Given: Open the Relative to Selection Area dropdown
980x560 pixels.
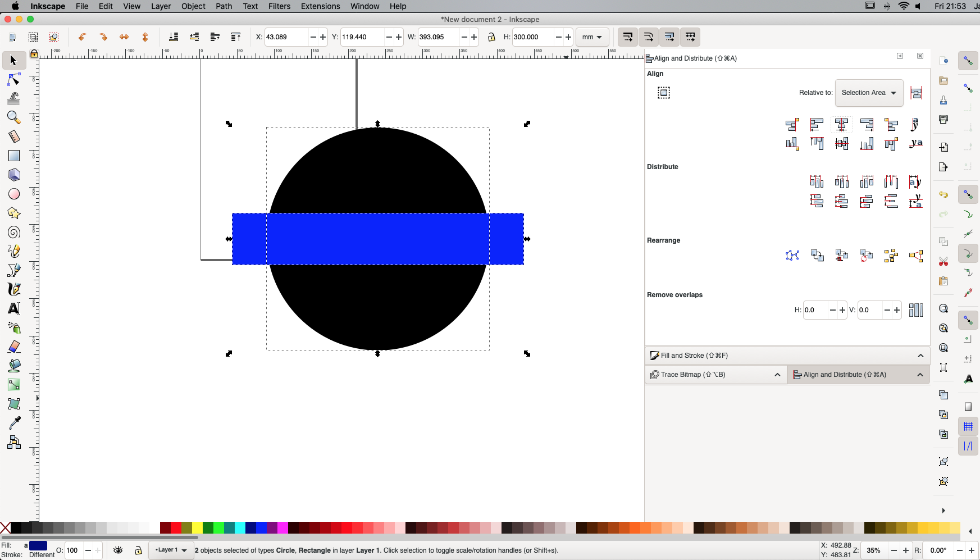Looking at the screenshot, I should click(x=869, y=93).
